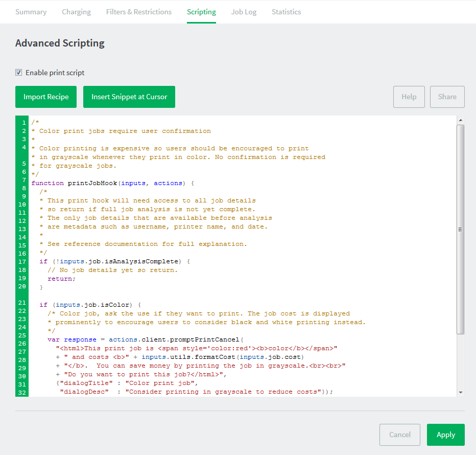
Task: Click '// No job details yet' comment
Action: (112, 270)
